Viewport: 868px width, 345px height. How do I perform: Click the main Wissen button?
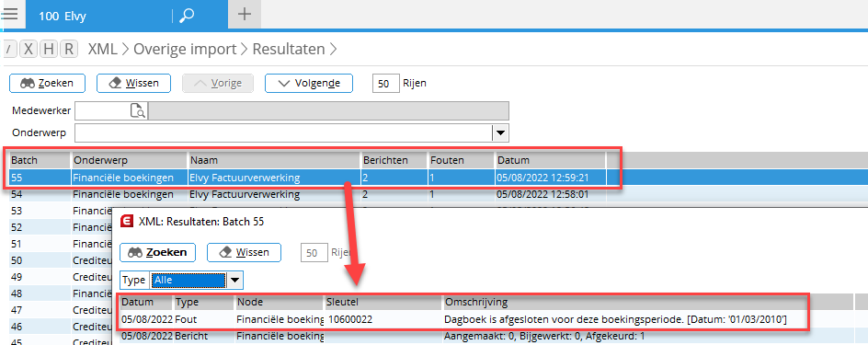tap(134, 83)
